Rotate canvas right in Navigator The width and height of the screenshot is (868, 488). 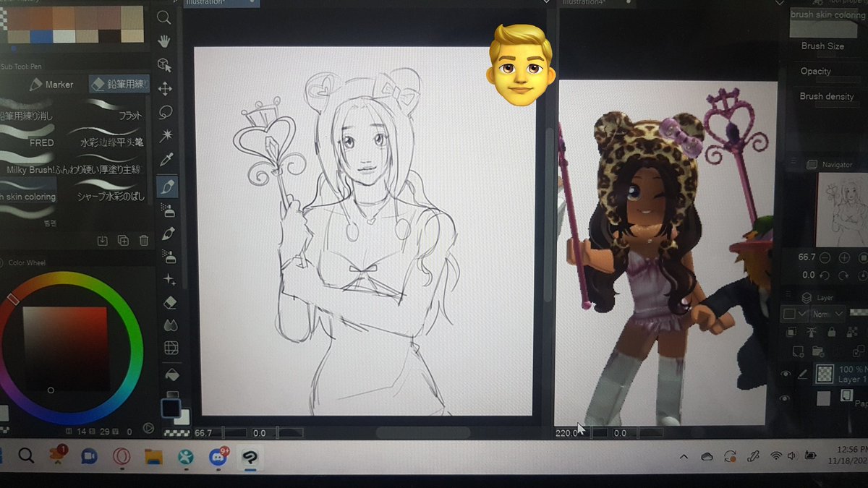844,275
